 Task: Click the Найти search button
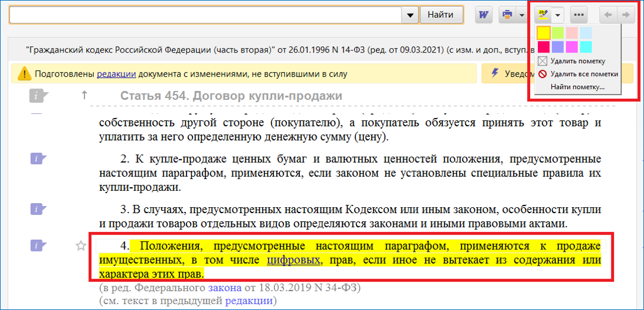[x=441, y=15]
